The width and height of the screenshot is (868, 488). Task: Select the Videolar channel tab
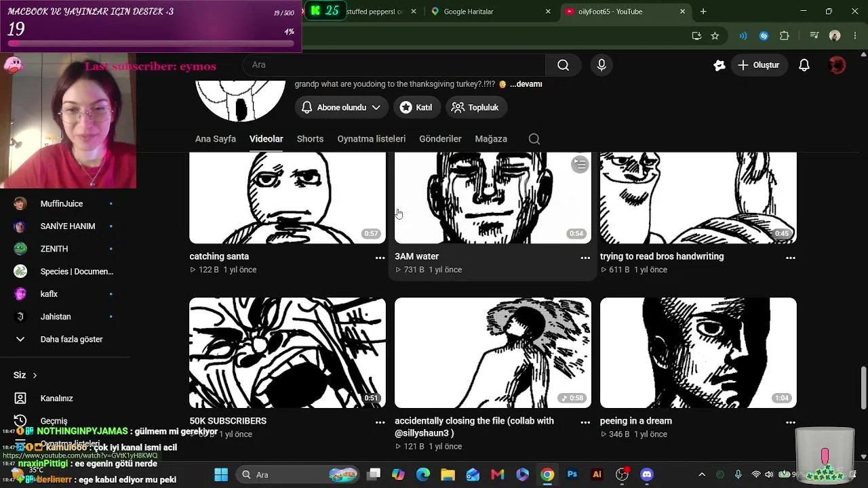(267, 139)
